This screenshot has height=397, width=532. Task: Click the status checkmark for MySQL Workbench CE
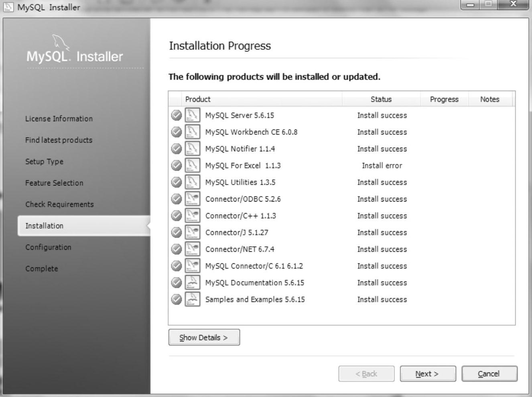click(177, 132)
